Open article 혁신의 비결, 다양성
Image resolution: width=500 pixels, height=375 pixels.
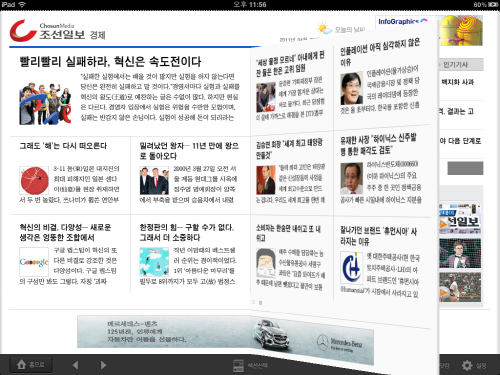click(65, 232)
